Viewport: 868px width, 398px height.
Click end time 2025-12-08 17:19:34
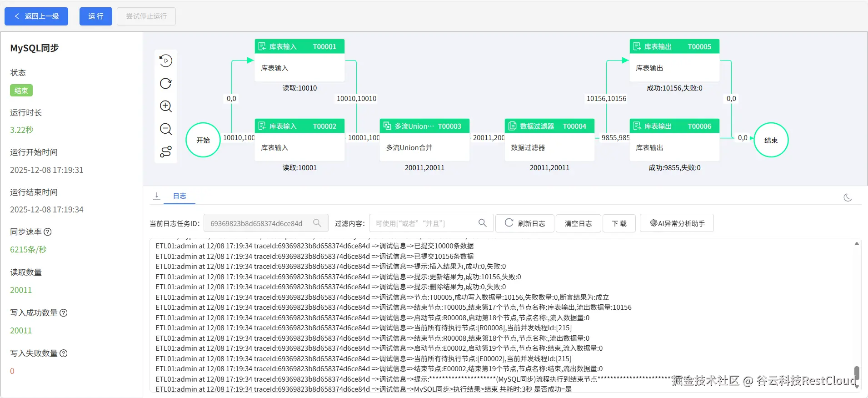[47, 209]
